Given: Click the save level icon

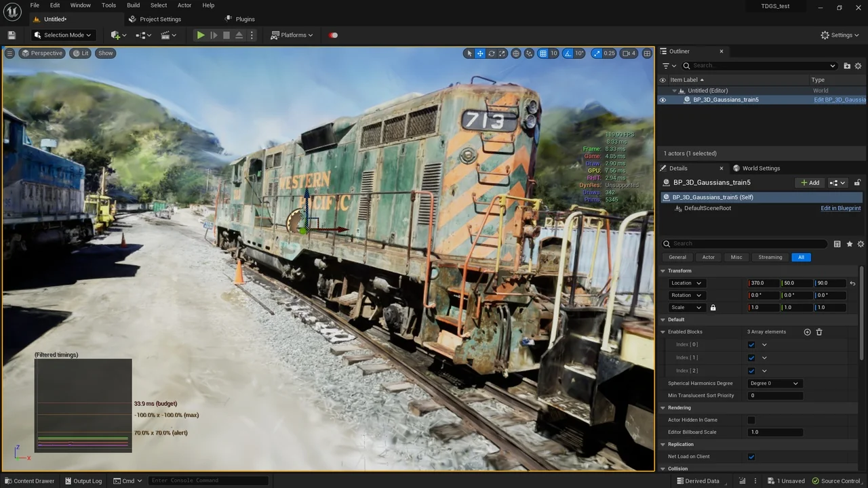Looking at the screenshot, I should click(12, 35).
